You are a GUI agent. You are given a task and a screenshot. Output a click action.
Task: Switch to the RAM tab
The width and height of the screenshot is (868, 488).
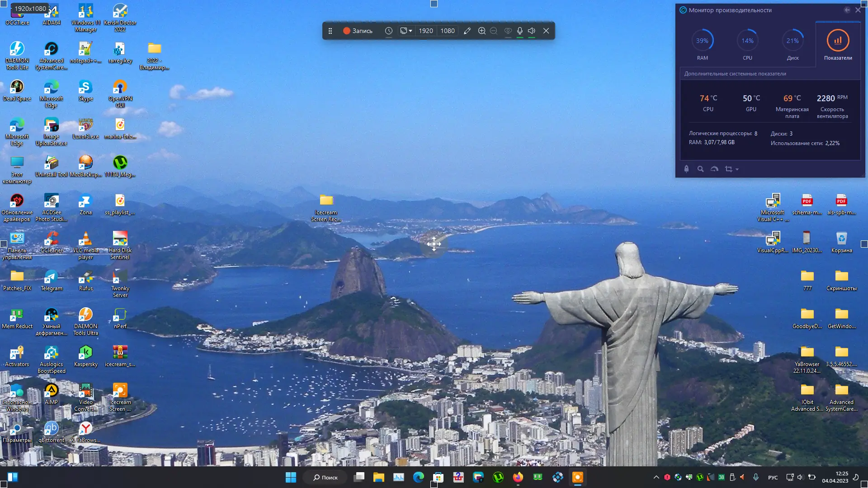702,44
